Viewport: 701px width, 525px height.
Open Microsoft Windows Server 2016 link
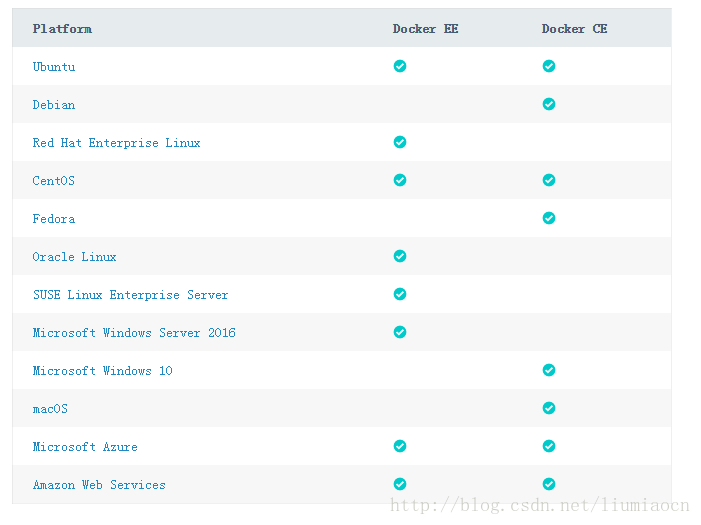coord(134,333)
